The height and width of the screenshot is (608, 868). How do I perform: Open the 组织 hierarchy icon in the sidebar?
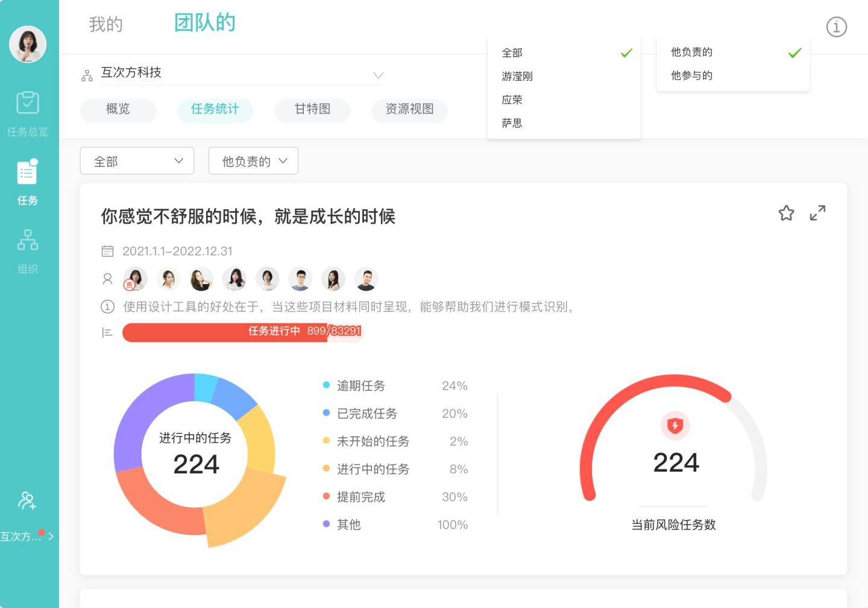[x=28, y=239]
